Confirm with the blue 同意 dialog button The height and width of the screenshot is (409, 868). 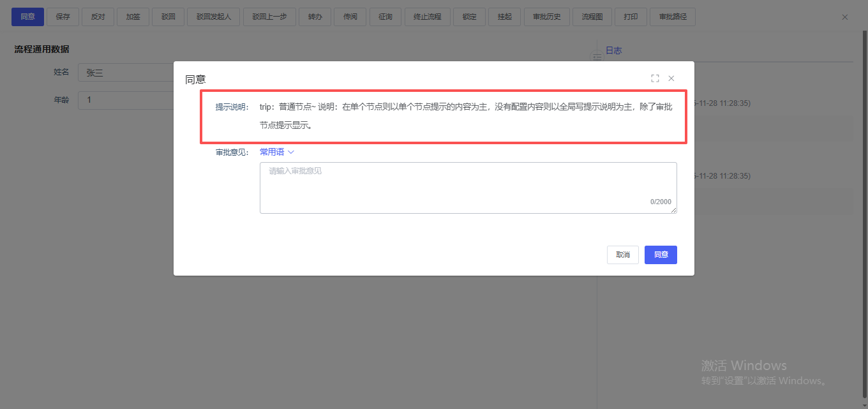661,255
